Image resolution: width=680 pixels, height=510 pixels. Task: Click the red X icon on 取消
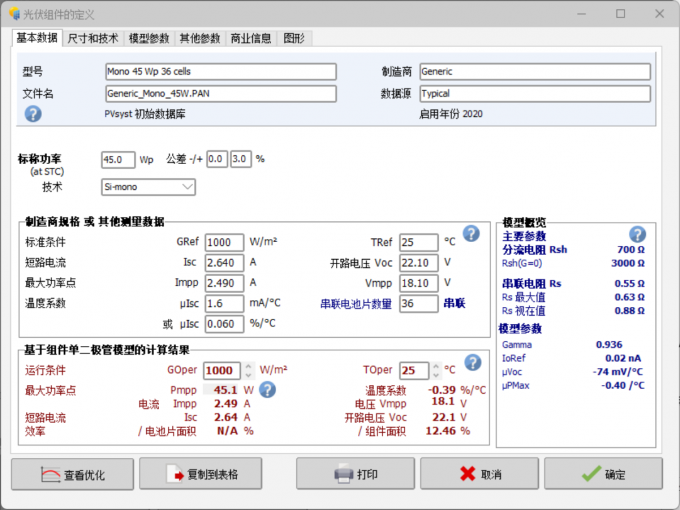coord(468,474)
